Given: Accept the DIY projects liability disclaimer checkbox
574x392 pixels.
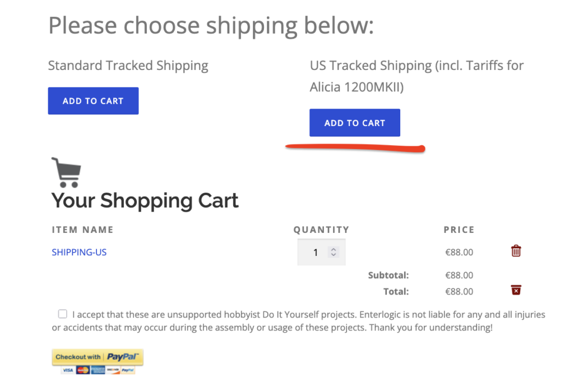Looking at the screenshot, I should click(63, 314).
